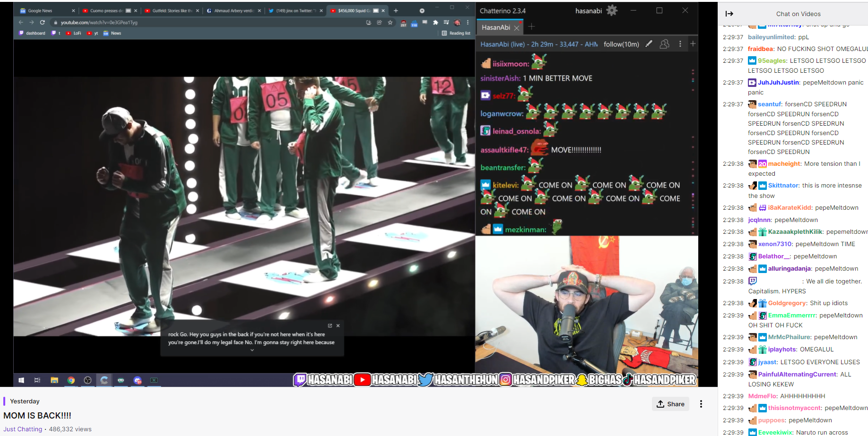The width and height of the screenshot is (868, 436).
Task: Click username assaultkifle47 in Chatterino
Action: pos(504,150)
